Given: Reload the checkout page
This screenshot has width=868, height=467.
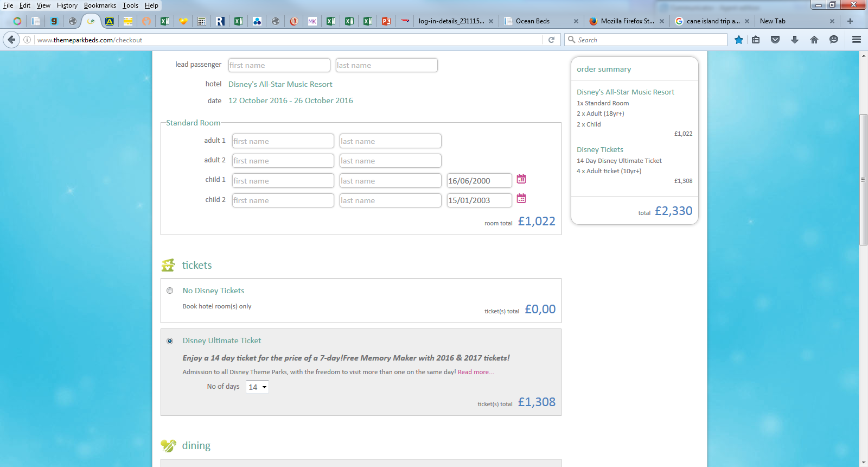Looking at the screenshot, I should coord(551,40).
